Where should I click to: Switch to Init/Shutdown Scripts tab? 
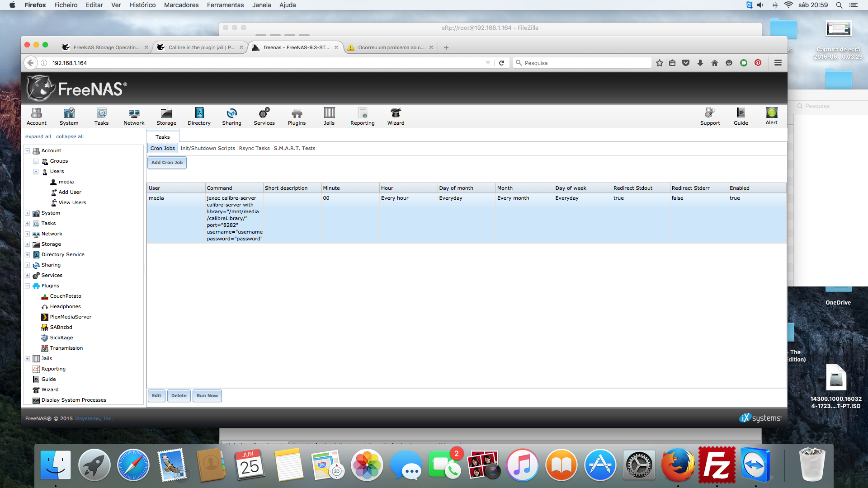tap(208, 148)
